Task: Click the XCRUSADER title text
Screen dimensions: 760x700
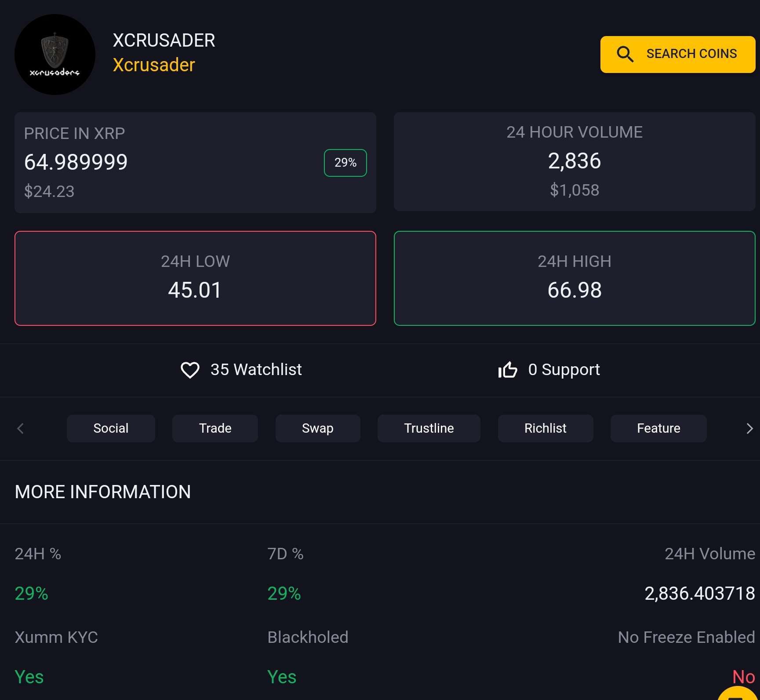Action: point(164,40)
